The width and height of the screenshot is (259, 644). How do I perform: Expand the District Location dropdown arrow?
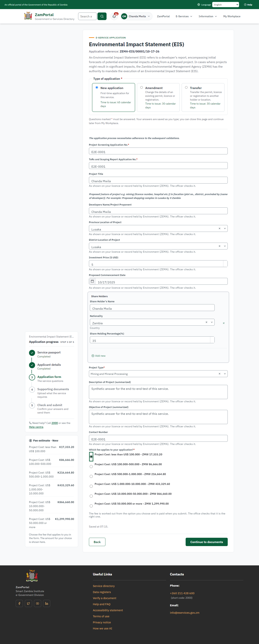coord(225,246)
